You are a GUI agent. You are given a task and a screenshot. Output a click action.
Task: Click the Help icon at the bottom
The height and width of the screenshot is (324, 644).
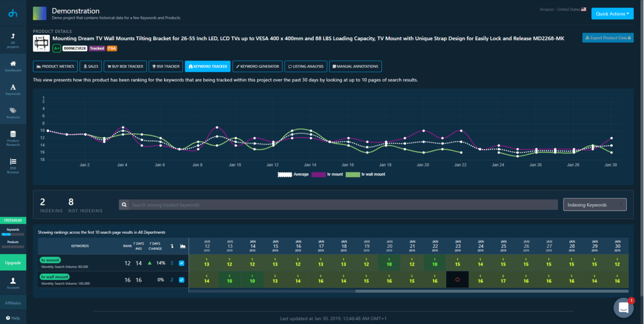13,318
